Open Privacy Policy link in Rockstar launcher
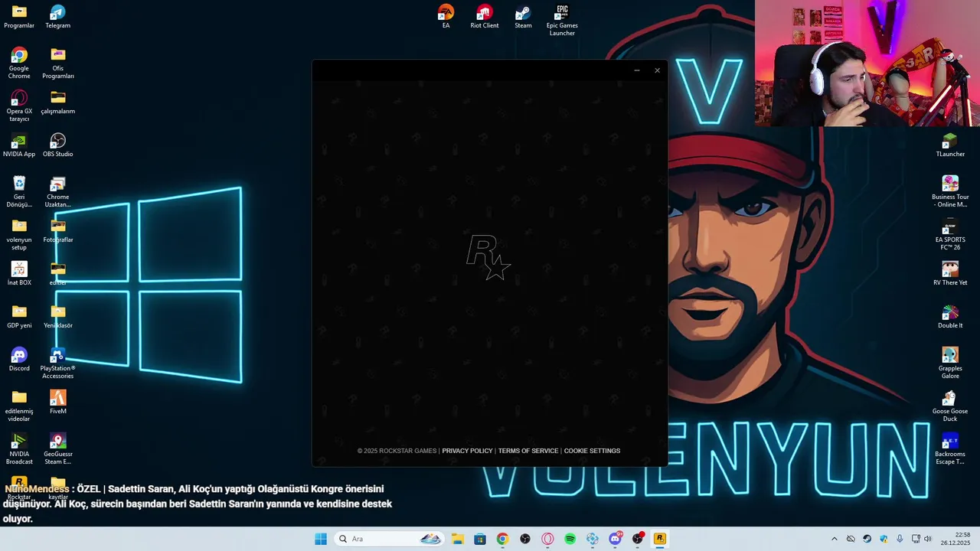Viewport: 980px width, 551px height. pos(467,451)
